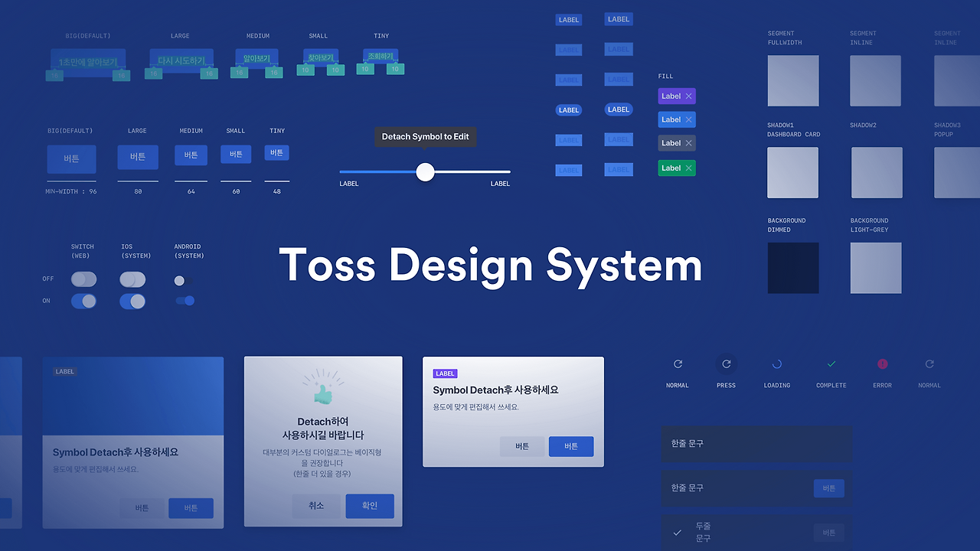
Task: Click the LOADING spinner icon
Action: [x=777, y=364]
